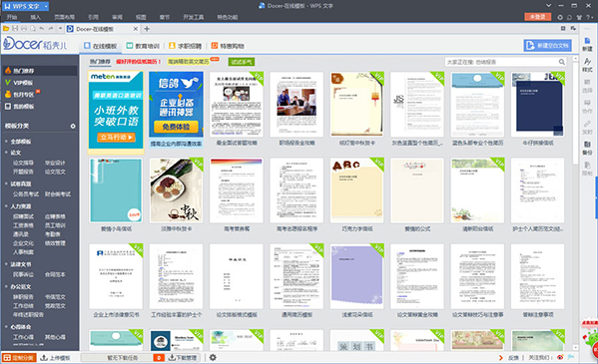
Task: Switch to the 求职招聘 section tab
Action: pos(185,46)
